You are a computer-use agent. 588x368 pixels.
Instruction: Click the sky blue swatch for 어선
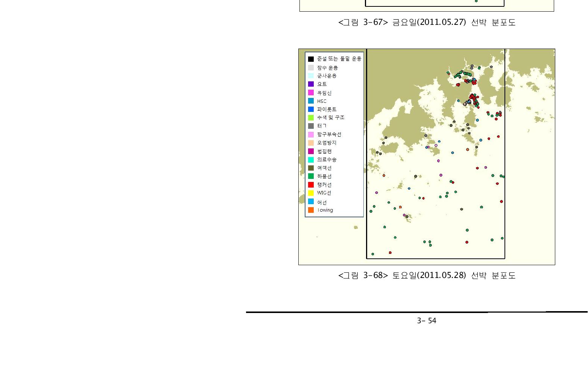[x=311, y=202]
